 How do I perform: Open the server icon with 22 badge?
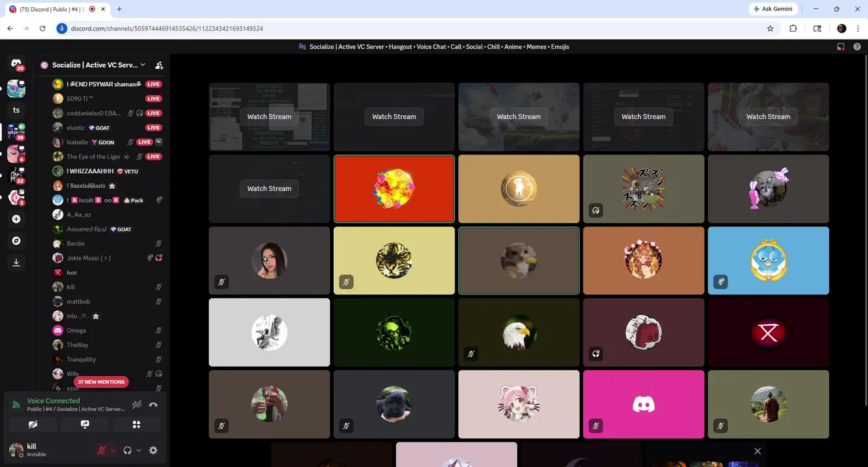pyautogui.click(x=16, y=176)
